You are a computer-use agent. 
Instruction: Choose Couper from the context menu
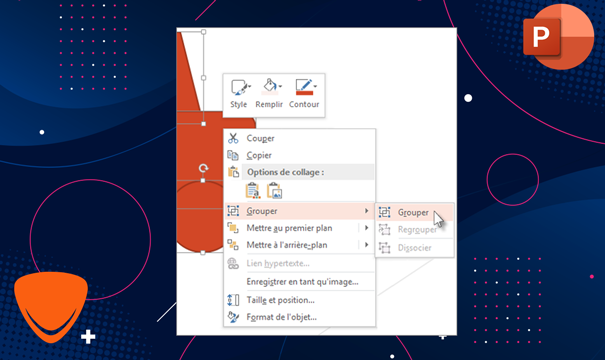(299, 138)
